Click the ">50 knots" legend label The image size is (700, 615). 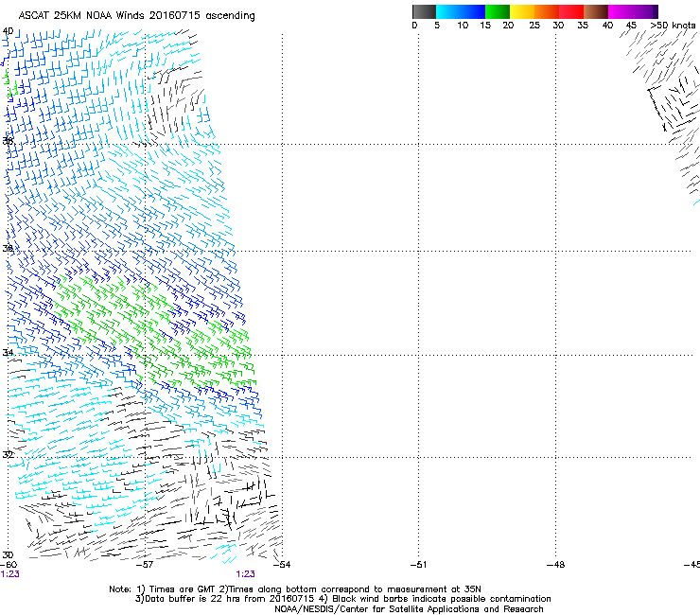673,26
